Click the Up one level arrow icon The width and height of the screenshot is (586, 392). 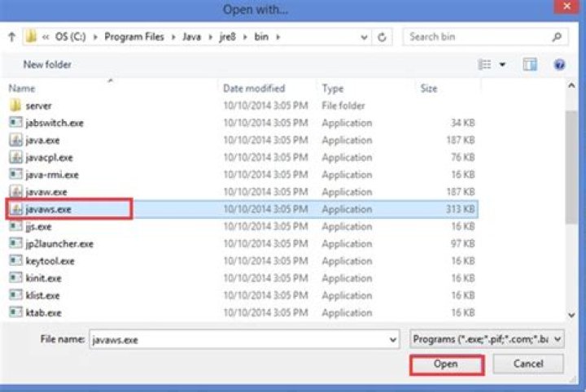pyautogui.click(x=11, y=37)
